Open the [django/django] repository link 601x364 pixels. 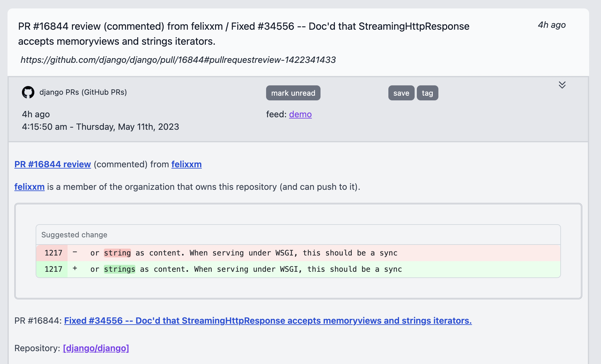(x=96, y=348)
